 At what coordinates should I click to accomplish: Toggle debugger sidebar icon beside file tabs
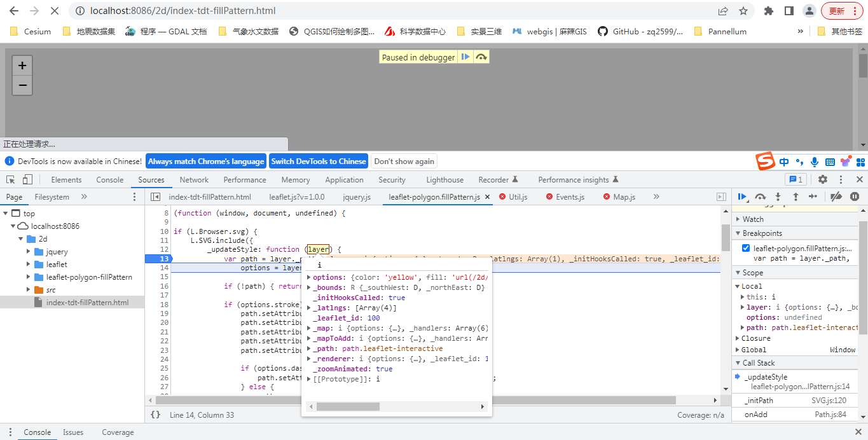(721, 197)
